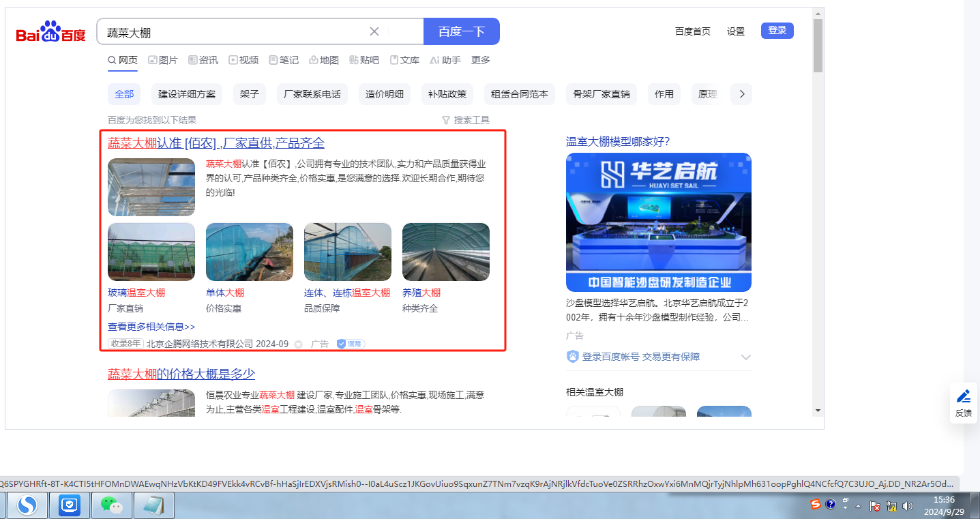Click the 沙盘模型选择华艺启航 ad description
Screen dimensions: 980x519
[x=657, y=310]
